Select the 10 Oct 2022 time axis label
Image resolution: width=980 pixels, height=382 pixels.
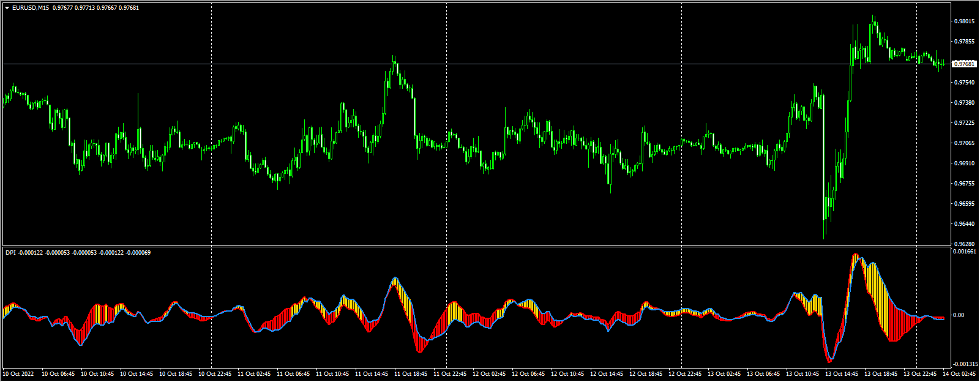click(x=18, y=373)
